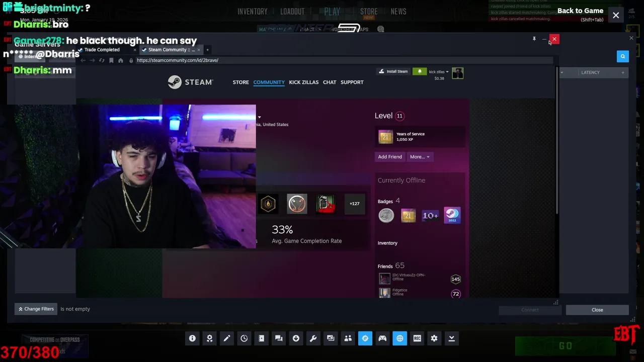The image size is (644, 362).
Task: Switch to the Trade Completed tab
Action: tap(102, 50)
